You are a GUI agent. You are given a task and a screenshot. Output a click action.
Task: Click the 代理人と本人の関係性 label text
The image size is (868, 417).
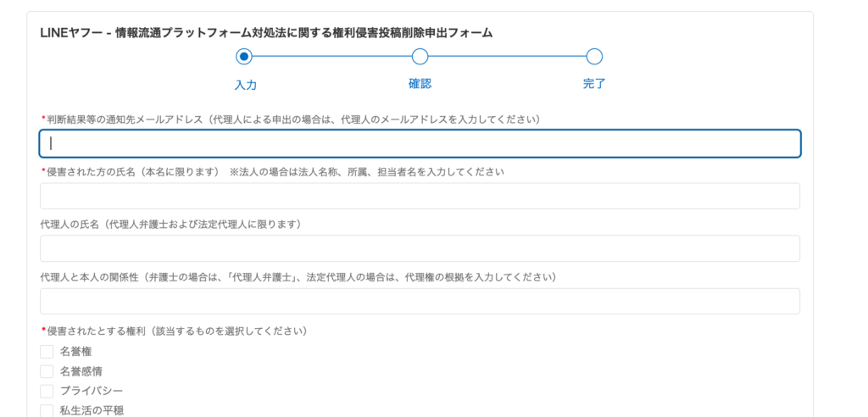(x=298, y=276)
